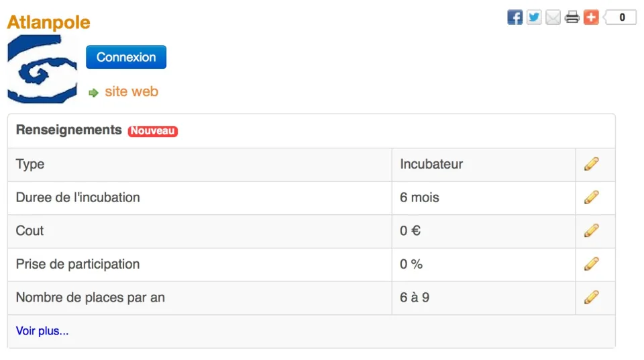Click the email envelope share icon
This screenshot has height=360, width=644.
[x=553, y=17]
